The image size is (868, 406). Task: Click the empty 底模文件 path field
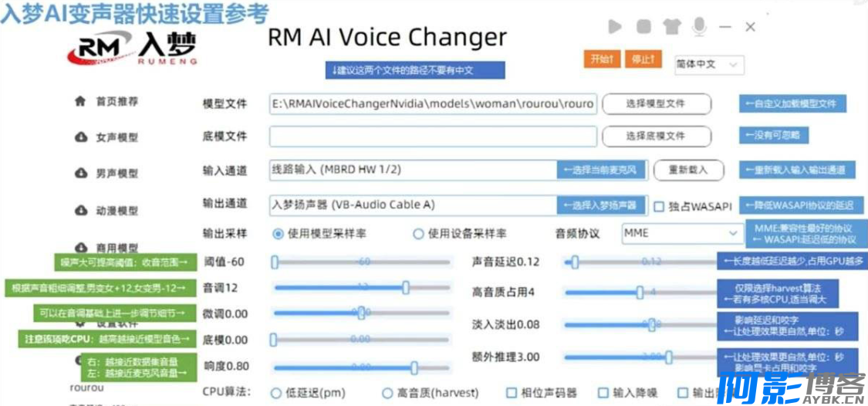coord(432,137)
